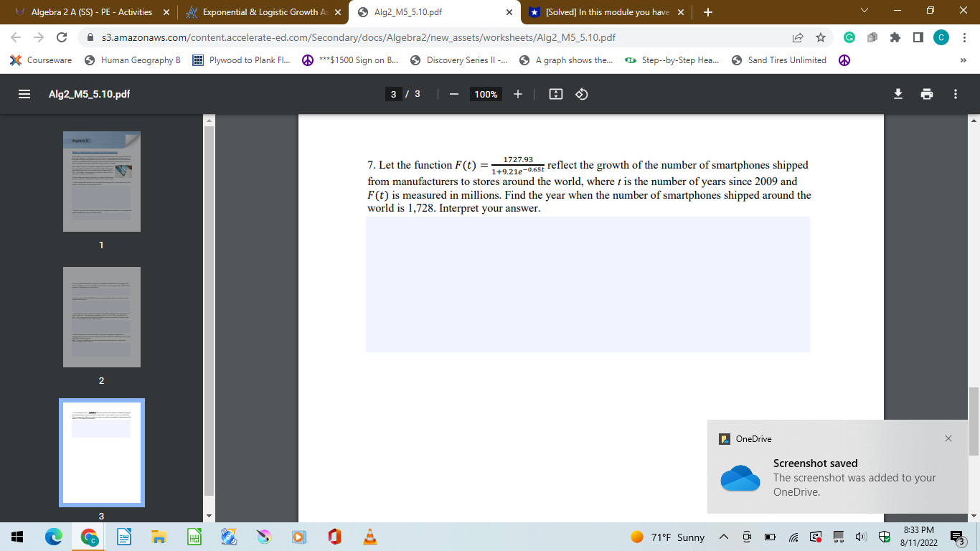Open the Chrome three-dot menu

tap(964, 37)
